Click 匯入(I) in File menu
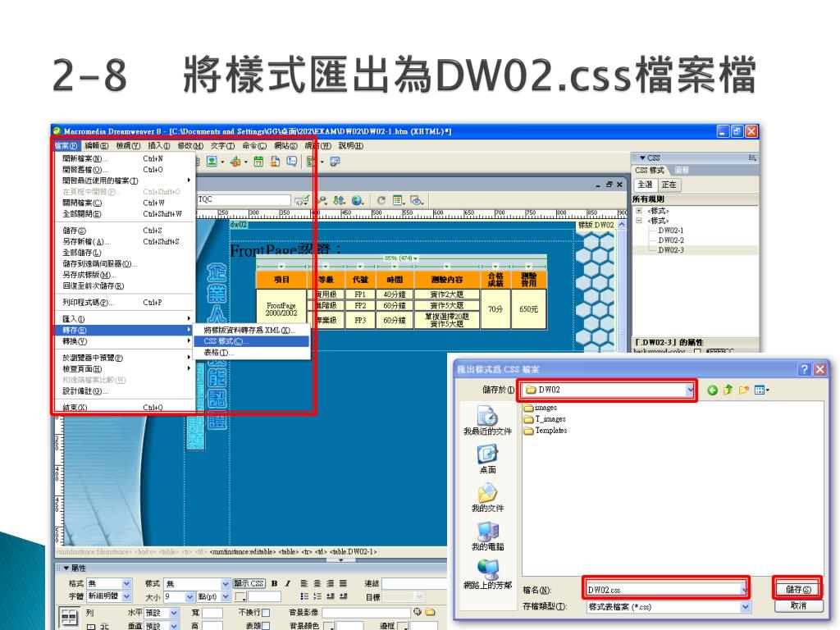This screenshot has height=630, width=840. (125, 319)
